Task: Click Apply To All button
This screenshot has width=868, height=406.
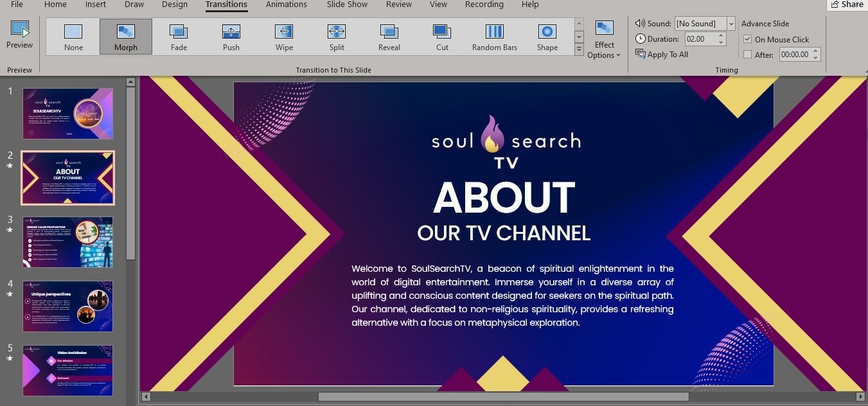Action: pyautogui.click(x=662, y=55)
